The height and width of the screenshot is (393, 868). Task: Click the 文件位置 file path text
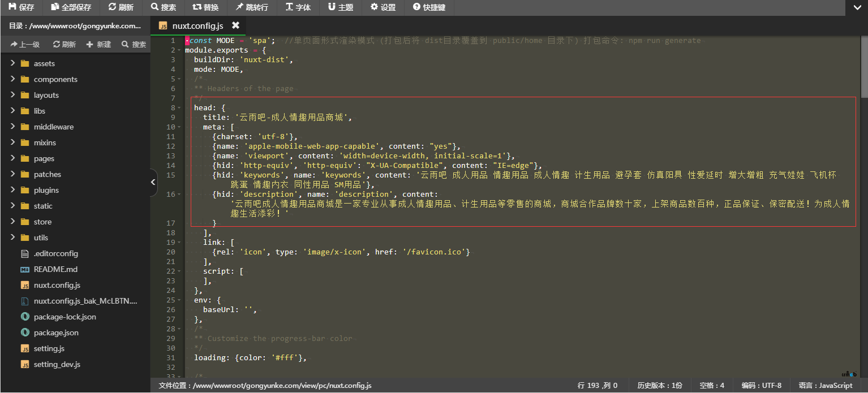click(265, 386)
